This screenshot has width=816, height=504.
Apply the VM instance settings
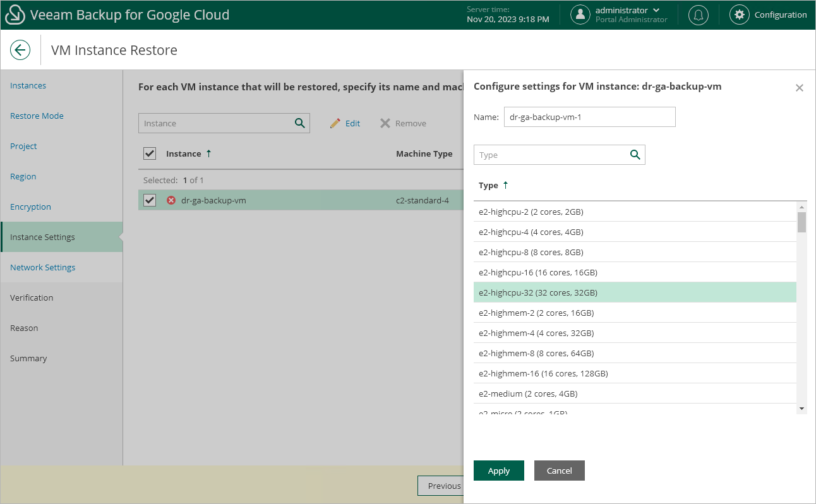point(498,471)
